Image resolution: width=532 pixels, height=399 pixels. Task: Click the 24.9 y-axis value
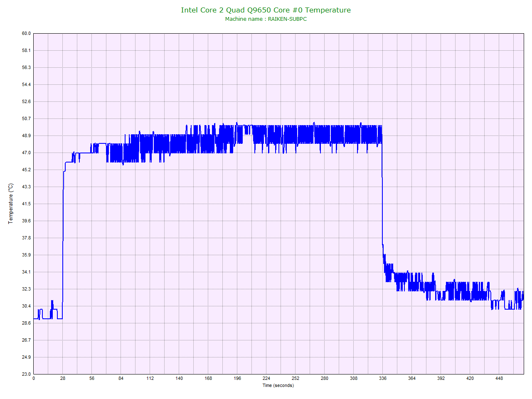pyautogui.click(x=26, y=357)
